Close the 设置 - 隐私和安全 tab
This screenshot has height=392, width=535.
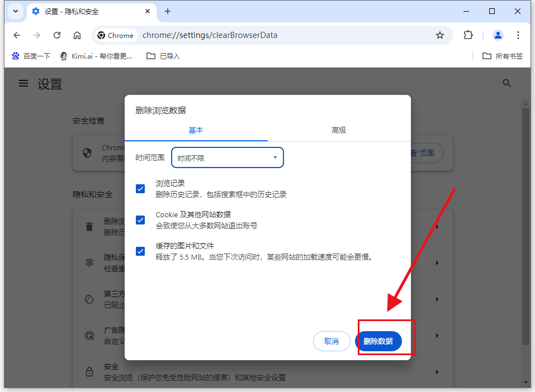[148, 11]
